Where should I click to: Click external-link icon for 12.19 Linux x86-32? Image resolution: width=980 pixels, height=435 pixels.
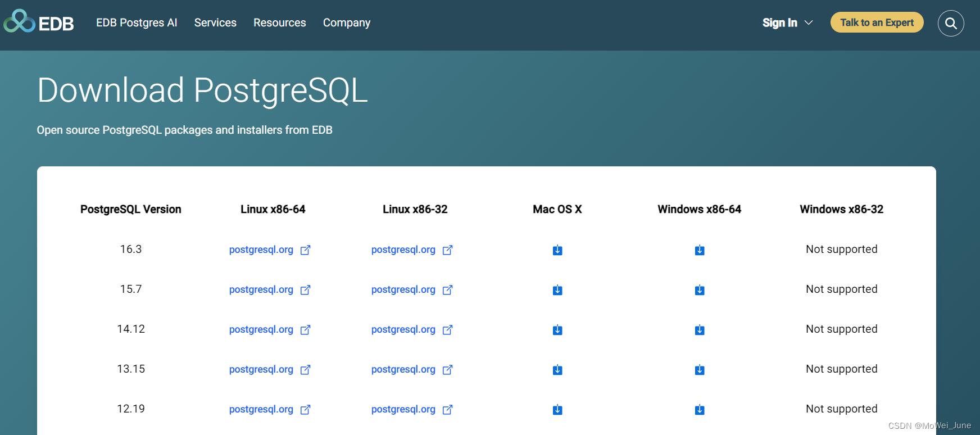click(x=447, y=410)
